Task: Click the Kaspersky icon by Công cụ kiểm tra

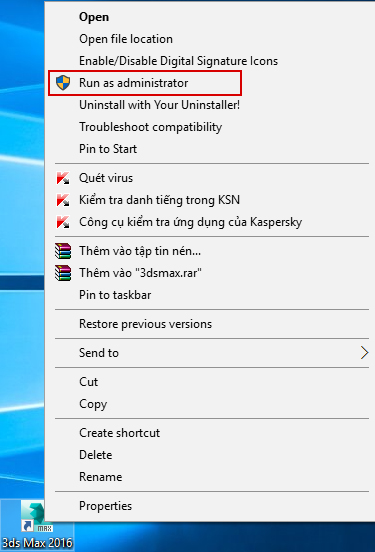Action: (x=63, y=222)
